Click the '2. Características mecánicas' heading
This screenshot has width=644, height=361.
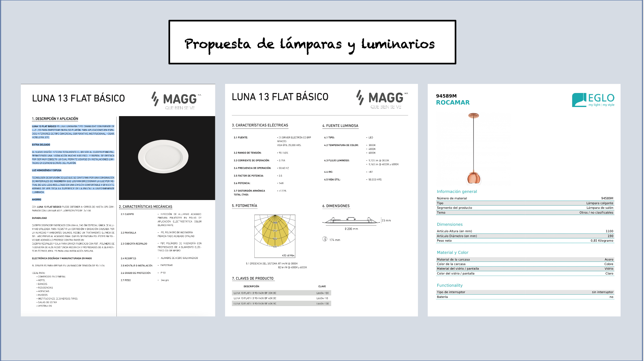click(x=145, y=207)
